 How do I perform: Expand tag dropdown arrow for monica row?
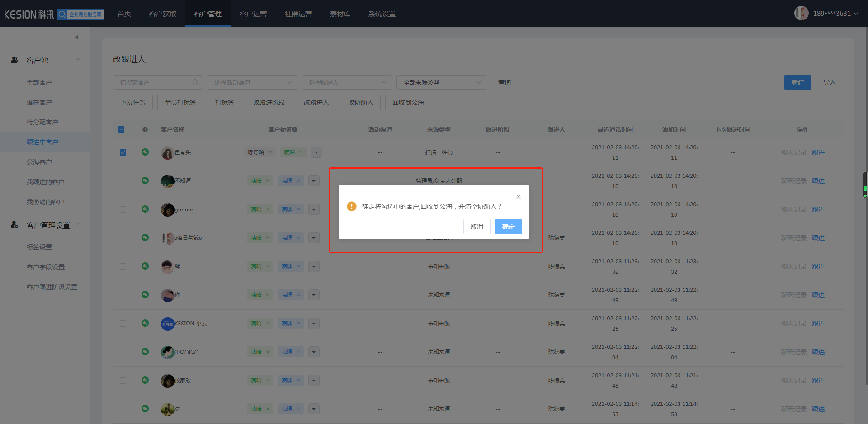point(314,352)
